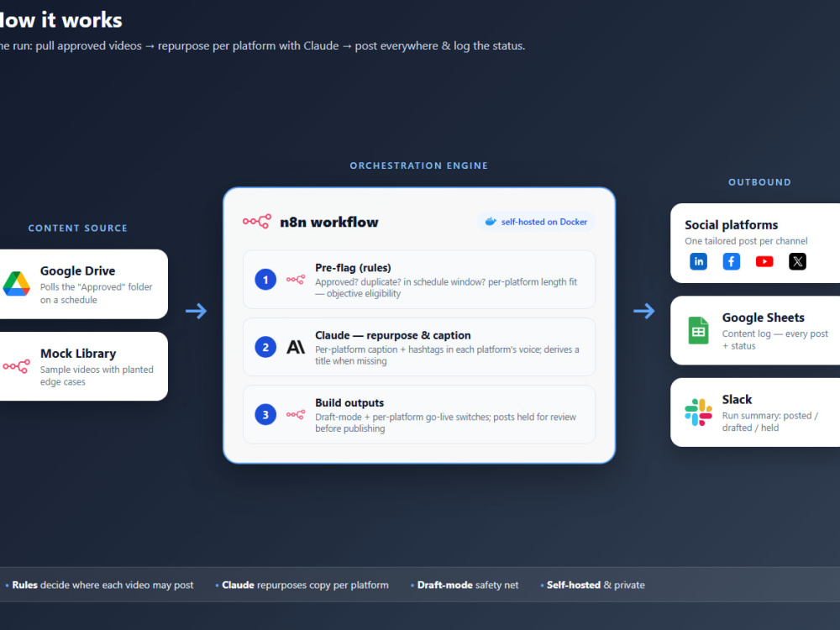
Task: Click the n8n icon in Pre-flag step
Action: click(x=296, y=279)
